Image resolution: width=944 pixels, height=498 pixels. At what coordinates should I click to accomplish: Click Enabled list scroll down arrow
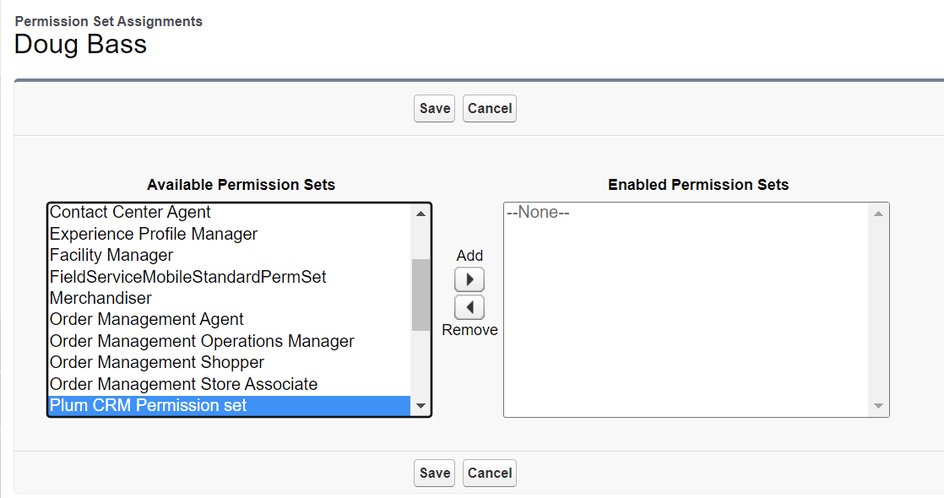pyautogui.click(x=878, y=406)
